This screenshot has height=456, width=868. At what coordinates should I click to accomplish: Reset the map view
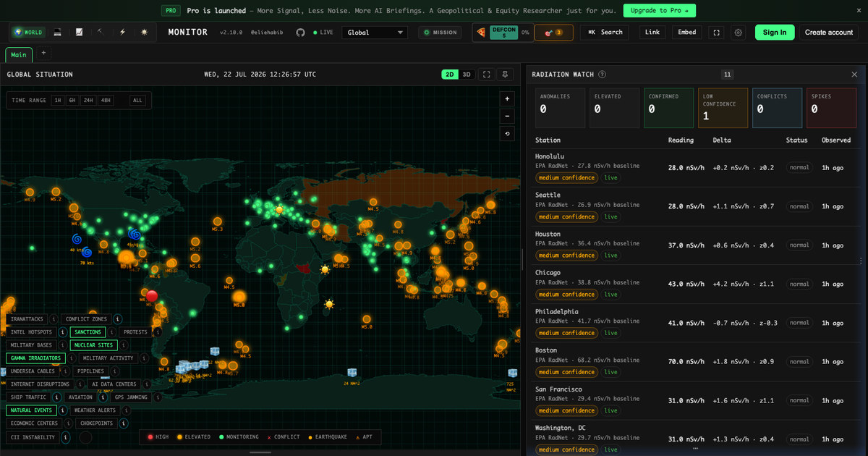pyautogui.click(x=508, y=133)
